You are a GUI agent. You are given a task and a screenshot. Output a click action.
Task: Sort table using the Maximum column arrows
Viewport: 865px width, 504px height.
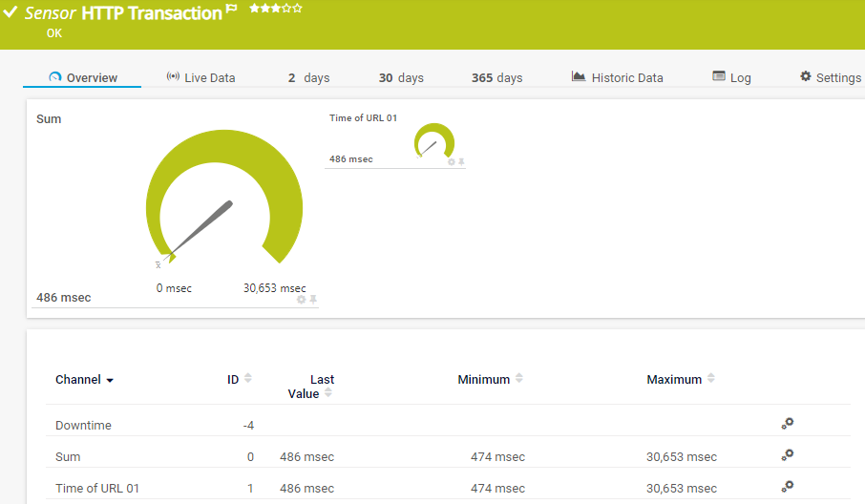711,379
